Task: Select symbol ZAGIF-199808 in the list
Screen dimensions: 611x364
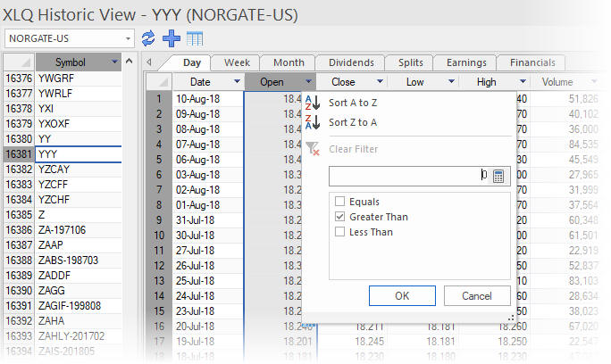Action: pyautogui.click(x=78, y=306)
